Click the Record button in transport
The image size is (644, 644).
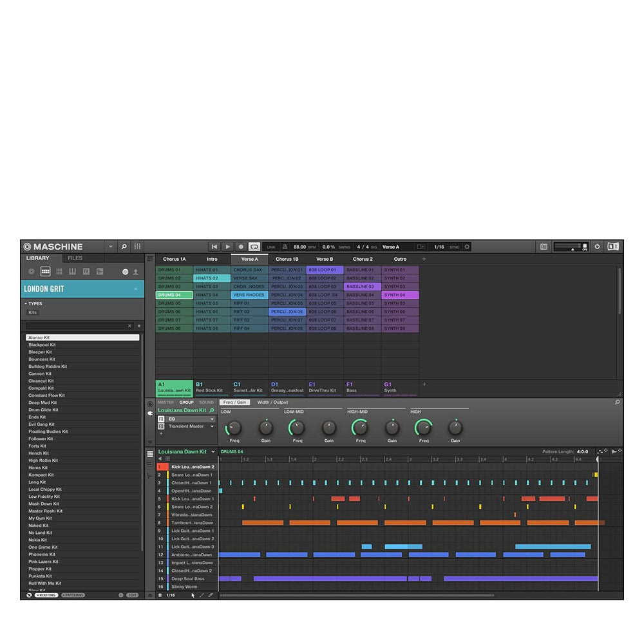click(x=241, y=247)
